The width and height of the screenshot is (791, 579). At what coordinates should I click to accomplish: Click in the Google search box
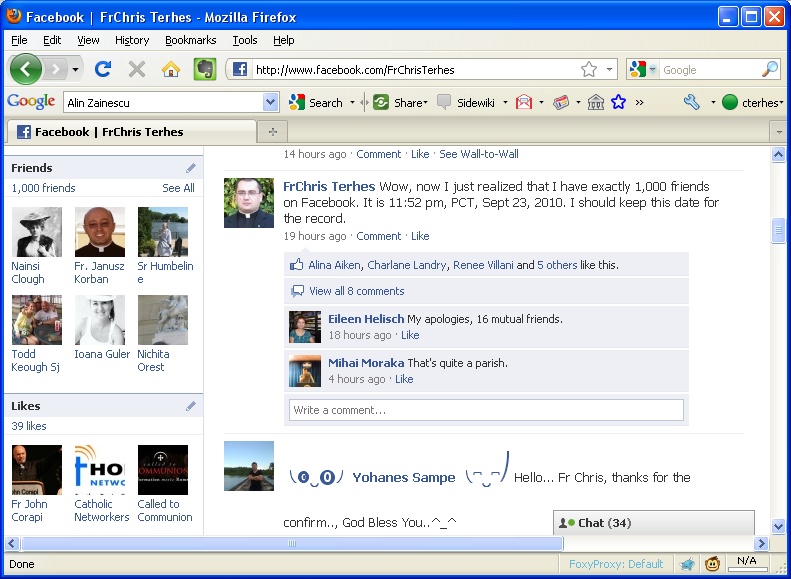coord(710,70)
